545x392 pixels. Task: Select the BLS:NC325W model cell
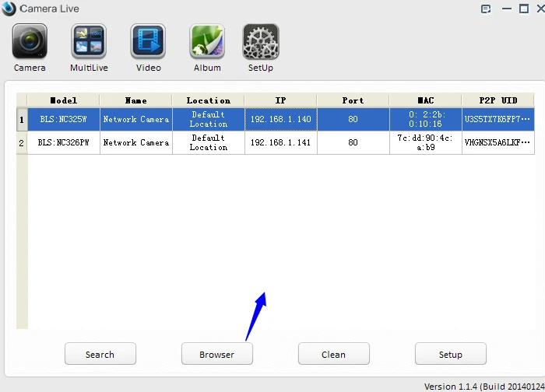64,119
